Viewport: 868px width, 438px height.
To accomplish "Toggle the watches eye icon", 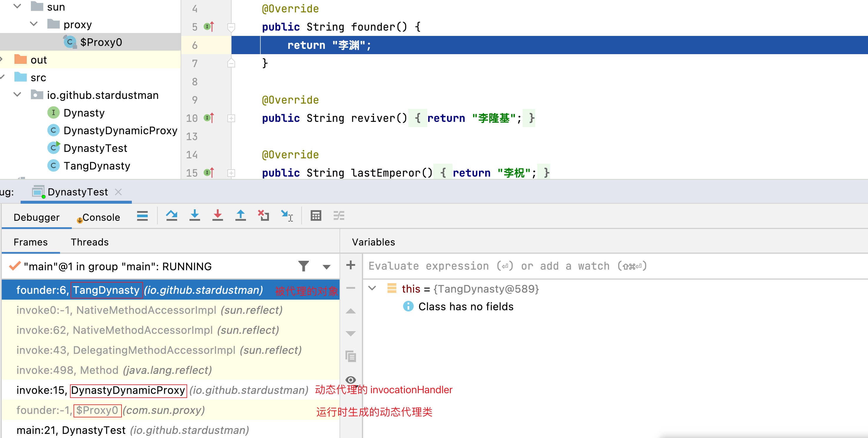I will click(x=350, y=380).
